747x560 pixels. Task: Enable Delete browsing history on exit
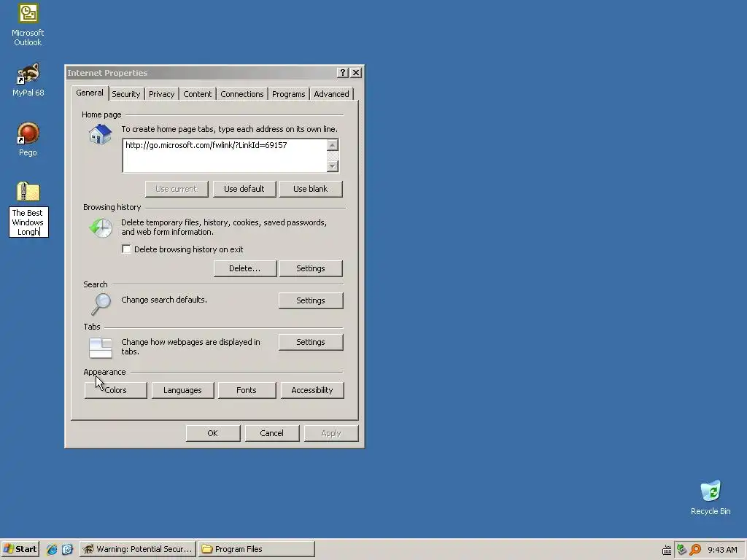(126, 249)
